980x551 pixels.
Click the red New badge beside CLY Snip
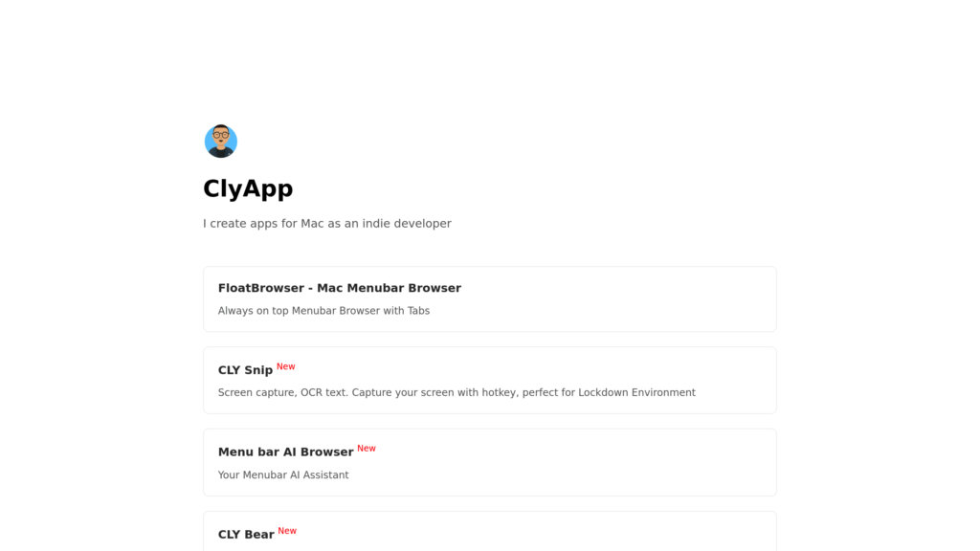tap(285, 366)
